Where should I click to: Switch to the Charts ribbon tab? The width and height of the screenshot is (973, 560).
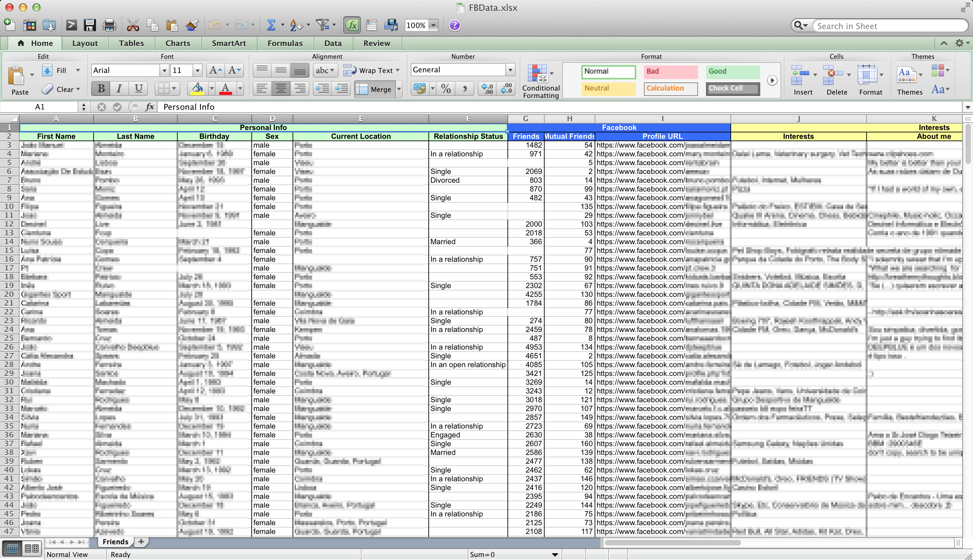(x=178, y=43)
